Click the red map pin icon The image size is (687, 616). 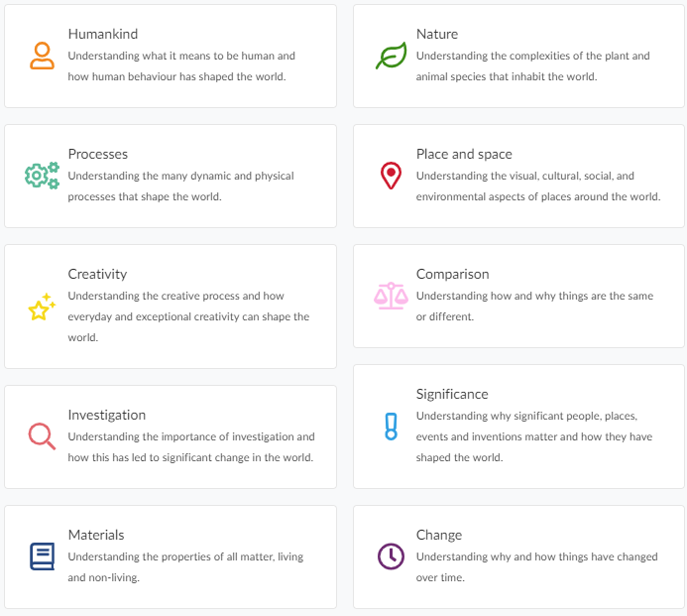tap(391, 176)
